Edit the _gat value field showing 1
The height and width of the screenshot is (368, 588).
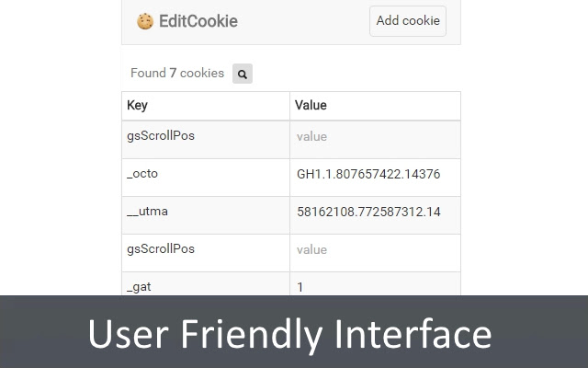pyautogui.click(x=375, y=285)
